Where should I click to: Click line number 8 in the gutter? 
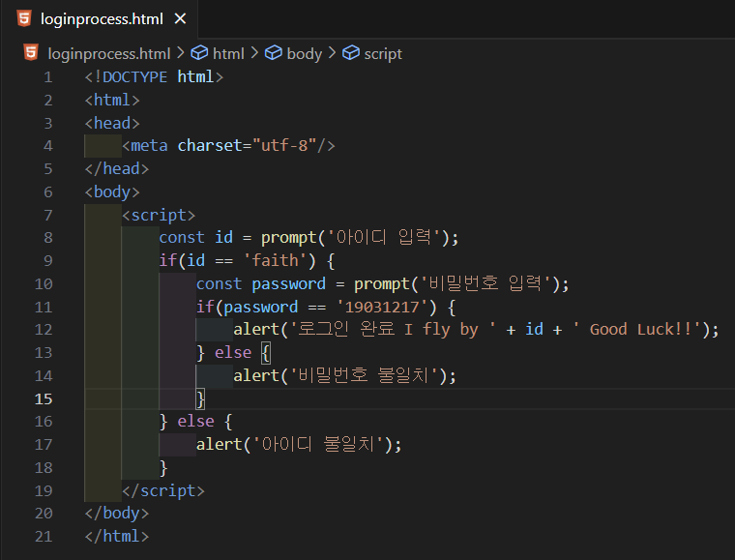pos(47,238)
